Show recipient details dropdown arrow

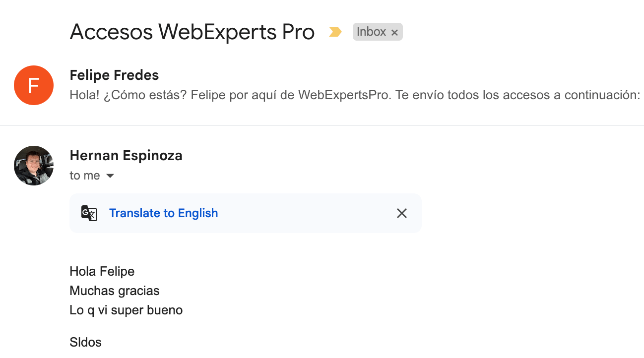110,176
